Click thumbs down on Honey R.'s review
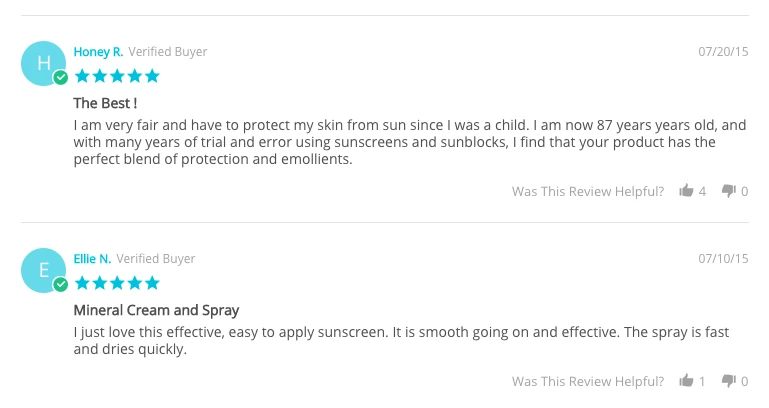The width and height of the screenshot is (769, 408). [x=728, y=191]
